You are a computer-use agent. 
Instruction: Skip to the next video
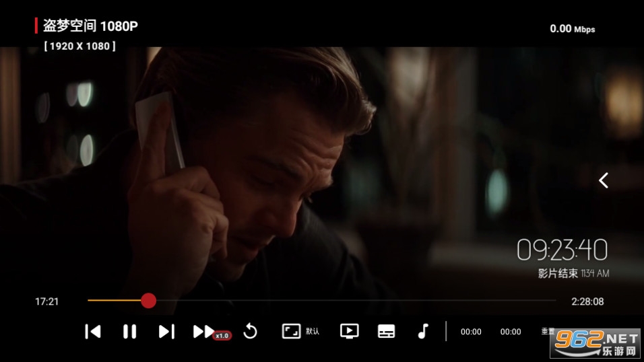(166, 331)
